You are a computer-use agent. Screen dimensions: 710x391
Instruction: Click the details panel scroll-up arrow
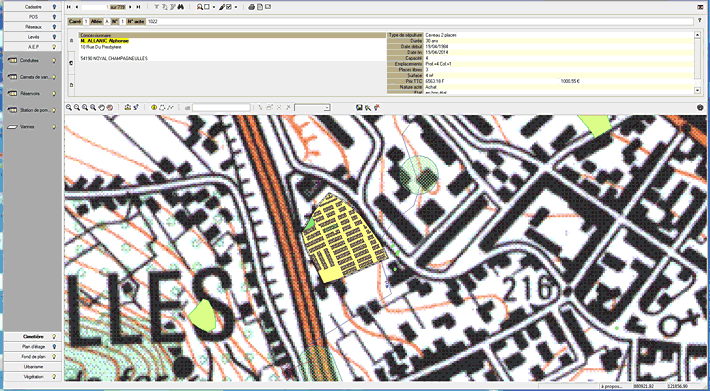pos(697,35)
